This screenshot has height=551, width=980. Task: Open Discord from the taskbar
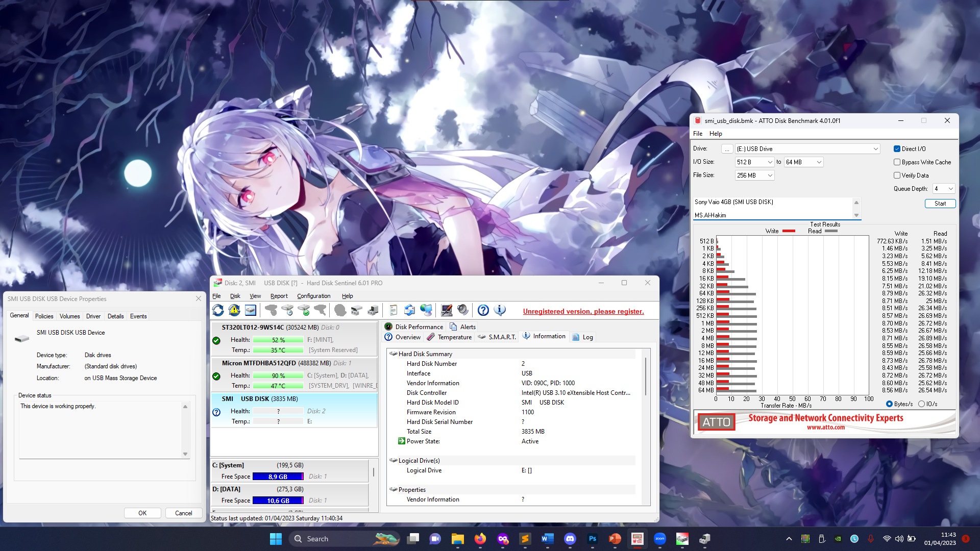pos(570,539)
